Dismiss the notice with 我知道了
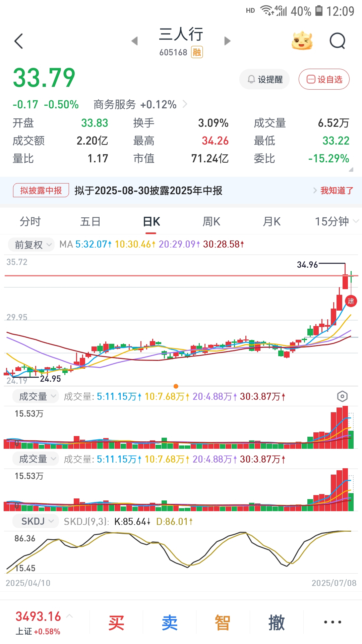362x644 pixels. [x=337, y=191]
